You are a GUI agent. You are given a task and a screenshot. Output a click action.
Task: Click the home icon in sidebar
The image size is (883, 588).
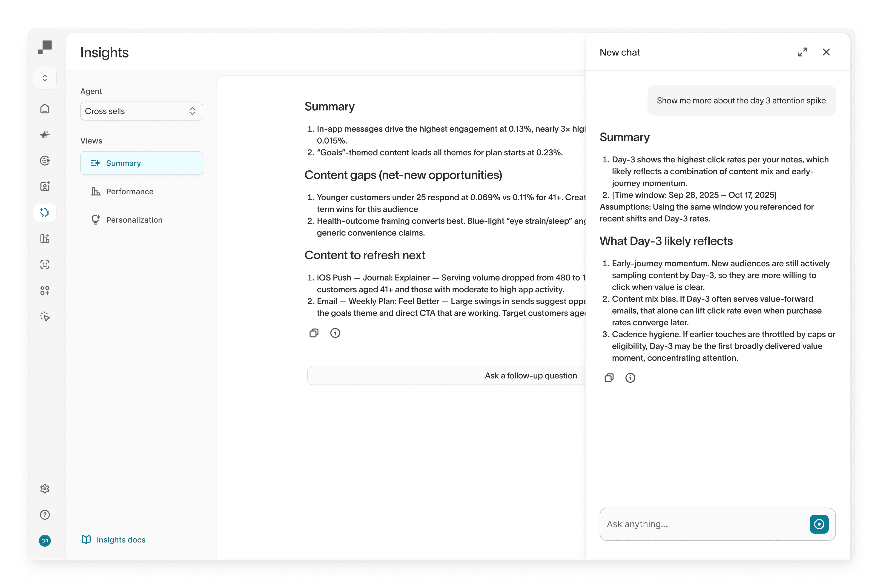pyautogui.click(x=45, y=109)
